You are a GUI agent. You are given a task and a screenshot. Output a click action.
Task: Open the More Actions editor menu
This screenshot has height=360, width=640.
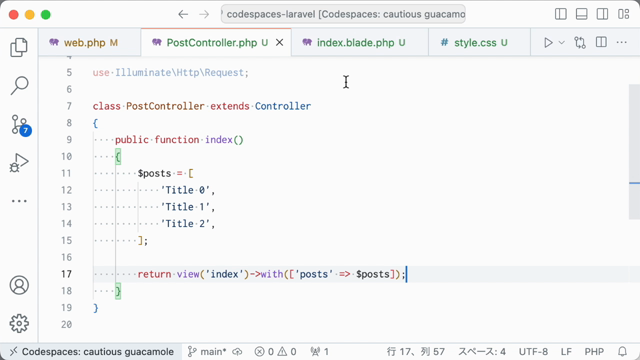[x=622, y=42]
